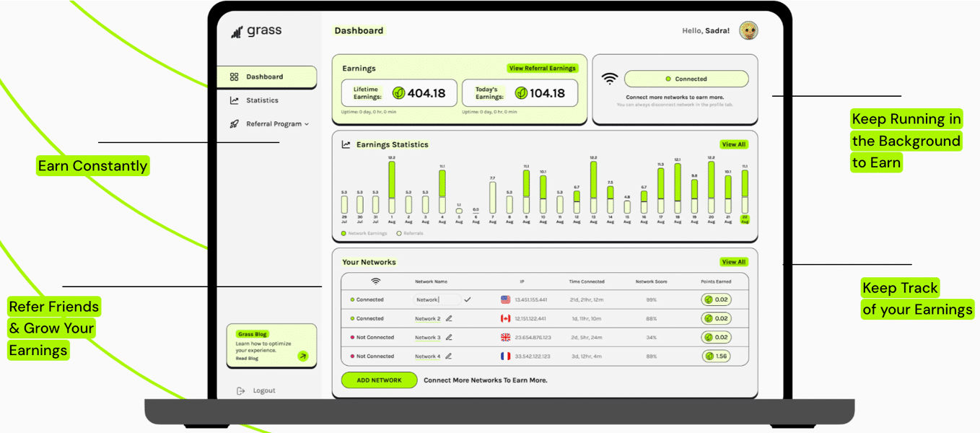Click the Connected status pill button
Image resolution: width=980 pixels, height=433 pixels.
click(x=686, y=79)
